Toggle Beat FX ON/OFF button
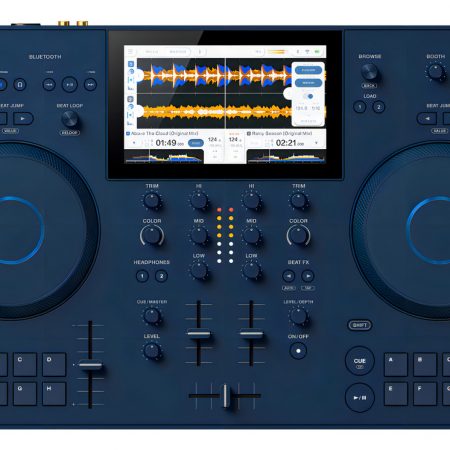Image resolution: width=450 pixels, height=450 pixels. [x=298, y=351]
